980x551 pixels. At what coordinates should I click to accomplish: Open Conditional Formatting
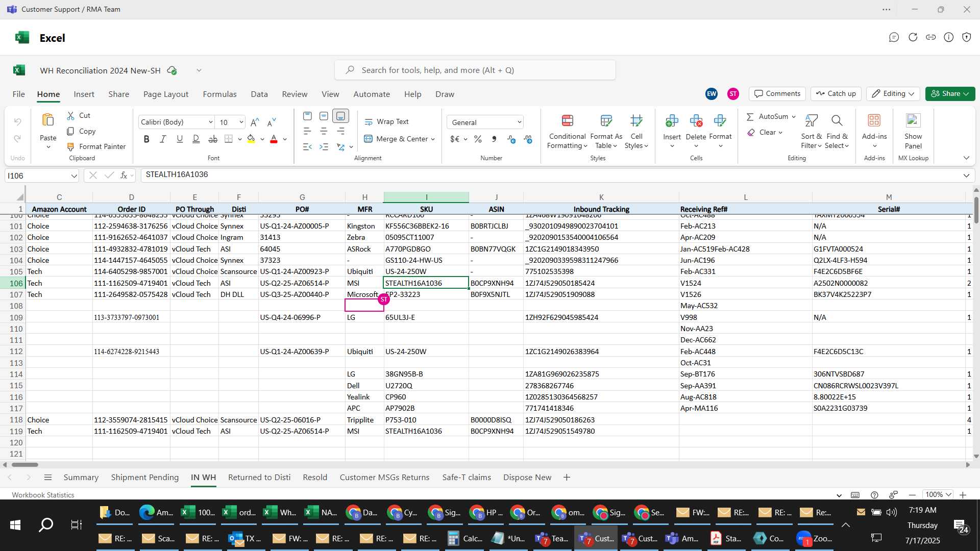(567, 132)
